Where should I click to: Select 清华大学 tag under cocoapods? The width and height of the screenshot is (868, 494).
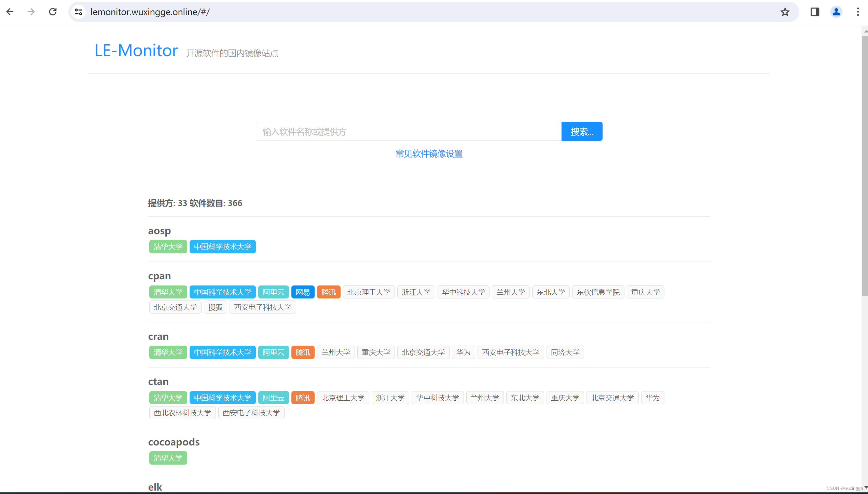[x=168, y=458]
